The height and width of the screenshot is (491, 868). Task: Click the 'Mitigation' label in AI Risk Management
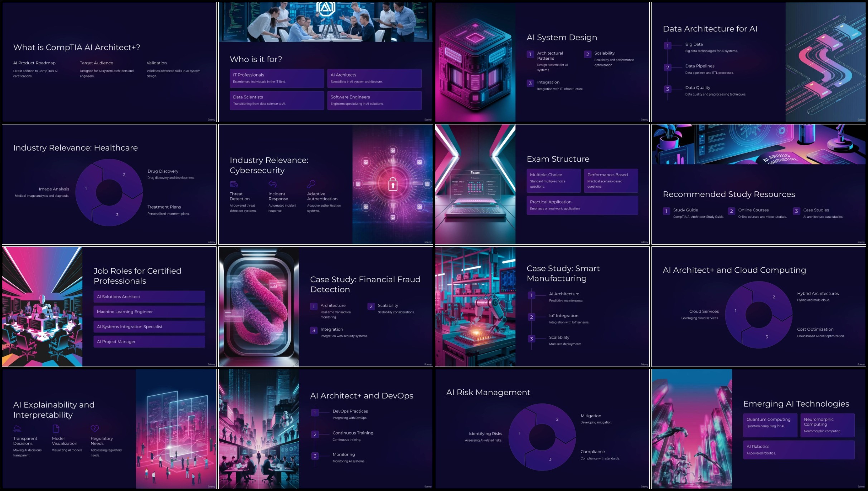tap(591, 416)
